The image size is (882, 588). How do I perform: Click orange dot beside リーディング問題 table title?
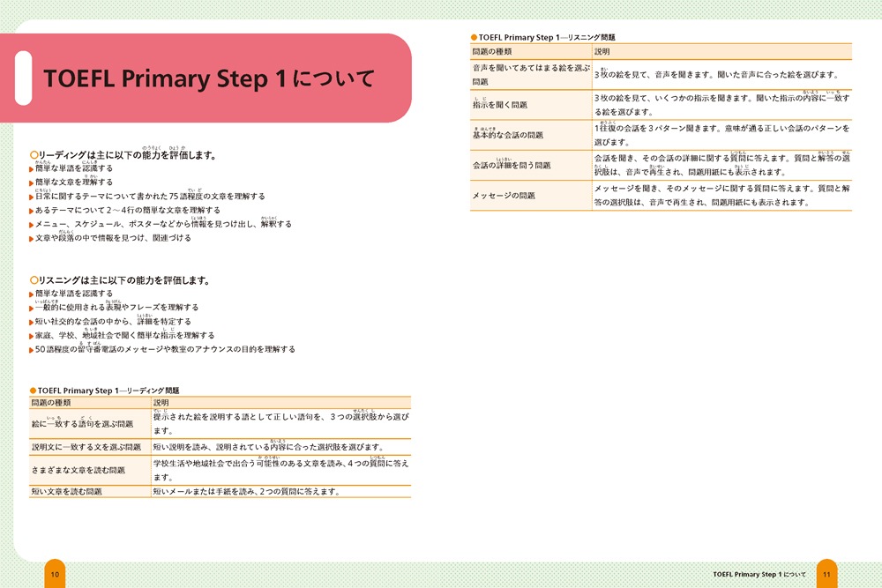[33, 390]
